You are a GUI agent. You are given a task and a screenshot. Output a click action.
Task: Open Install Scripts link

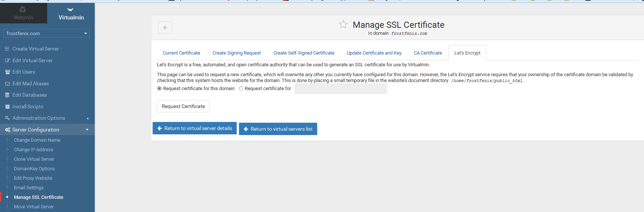(28, 107)
